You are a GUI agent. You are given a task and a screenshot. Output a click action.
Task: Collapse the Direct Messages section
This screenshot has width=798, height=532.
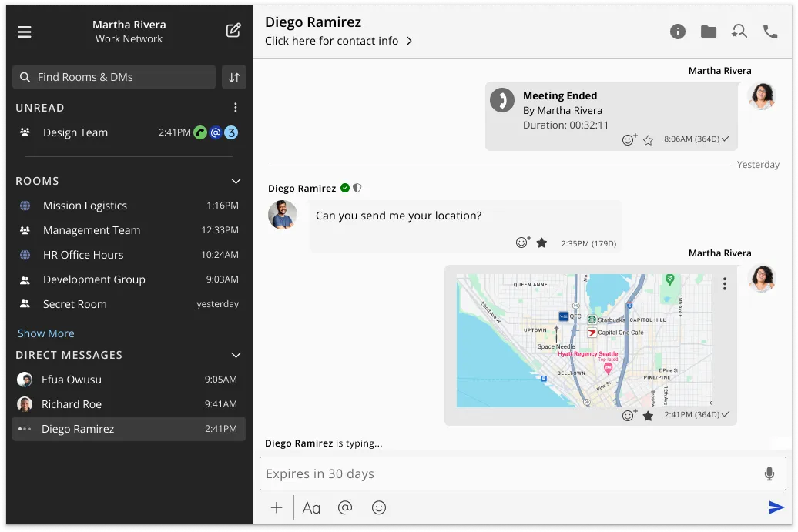tap(236, 355)
